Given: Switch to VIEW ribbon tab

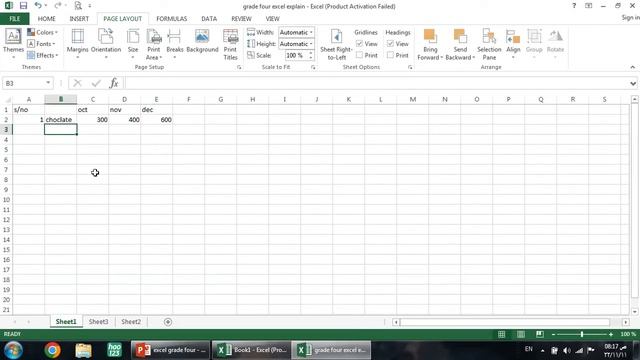Looking at the screenshot, I should pyautogui.click(x=272, y=19).
